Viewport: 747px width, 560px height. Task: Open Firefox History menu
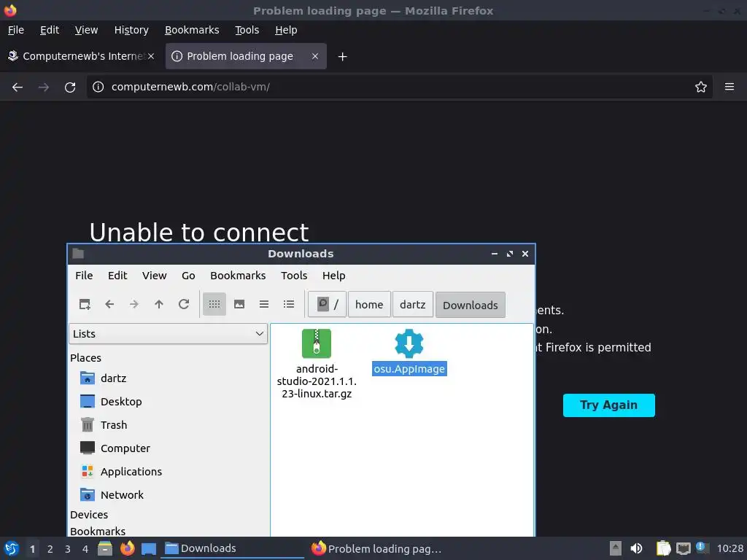pyautogui.click(x=131, y=30)
